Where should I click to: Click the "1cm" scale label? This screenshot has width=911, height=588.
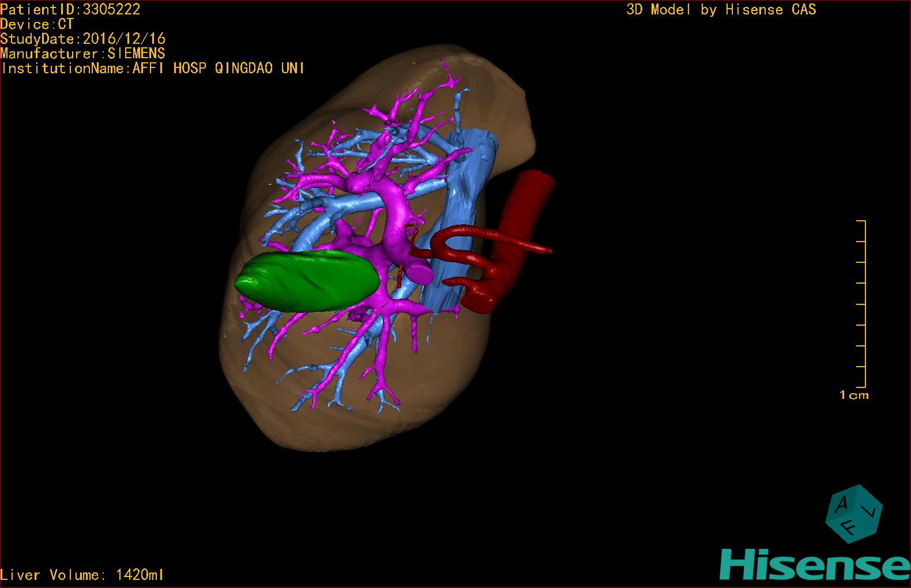coord(854,395)
